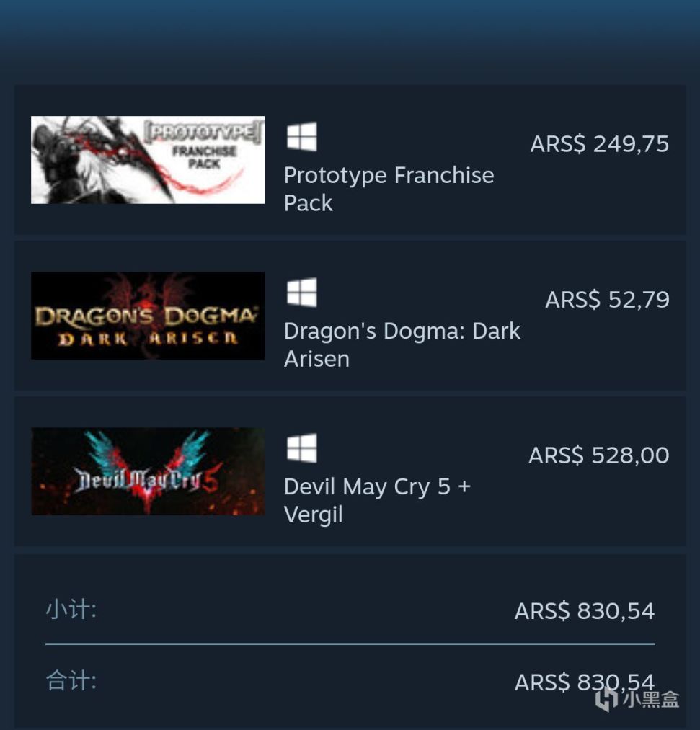
Task: Click Windows icon above Devil May Cry 5
Action: pyautogui.click(x=302, y=448)
